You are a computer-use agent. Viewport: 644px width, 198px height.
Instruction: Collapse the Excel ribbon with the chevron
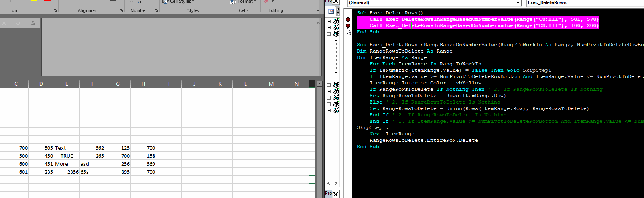318,10
